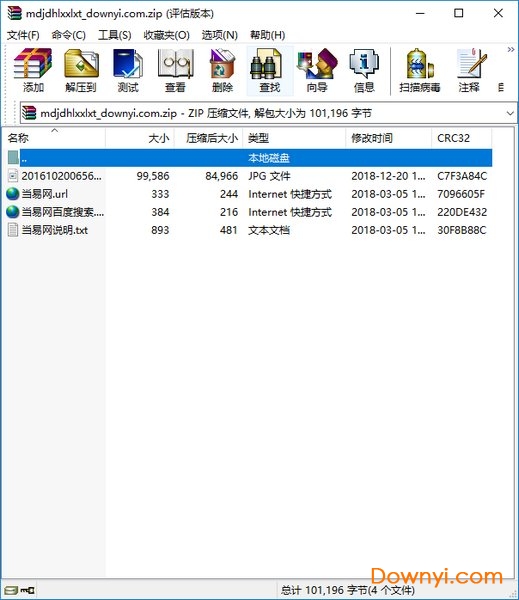519x600 pixels.
Task: Open the 文件(F) menu
Action: [23, 35]
